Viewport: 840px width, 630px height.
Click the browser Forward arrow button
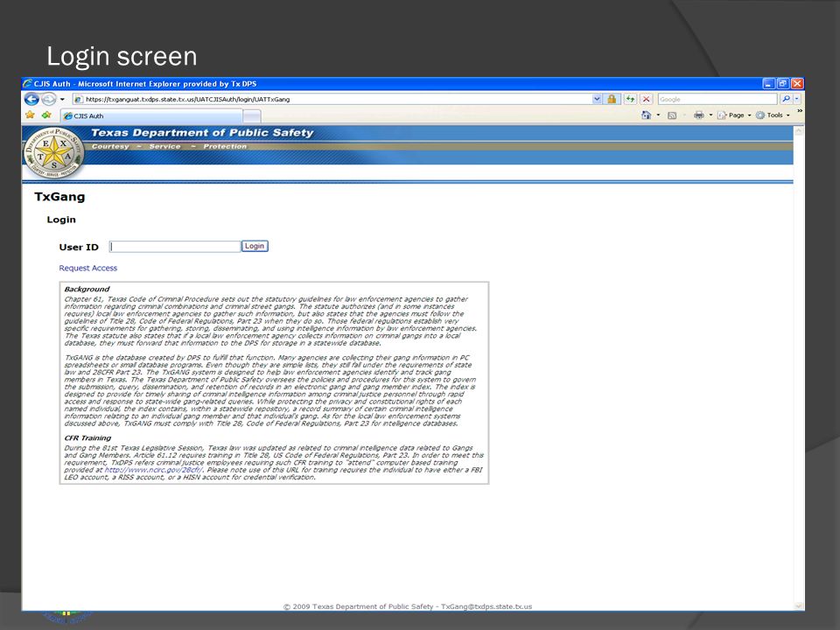pos(49,99)
